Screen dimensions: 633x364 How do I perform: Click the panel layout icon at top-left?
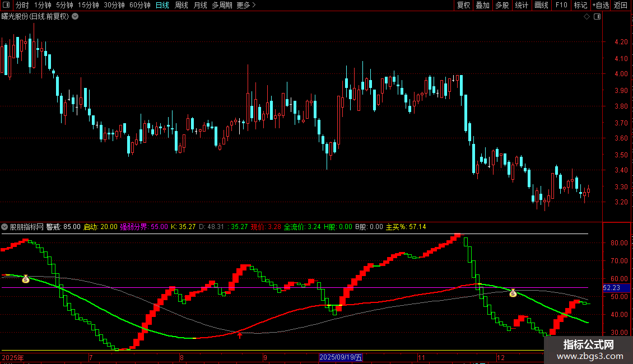coord(6,5)
